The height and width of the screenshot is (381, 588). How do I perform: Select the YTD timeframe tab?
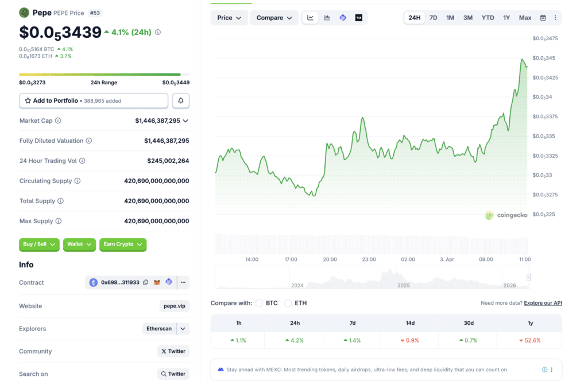488,18
